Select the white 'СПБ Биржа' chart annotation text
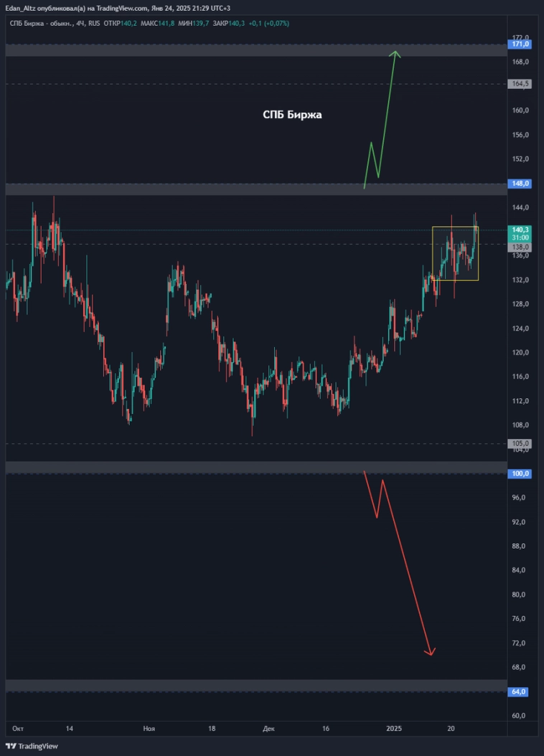Screen dimensions: 544x756 (x=292, y=115)
